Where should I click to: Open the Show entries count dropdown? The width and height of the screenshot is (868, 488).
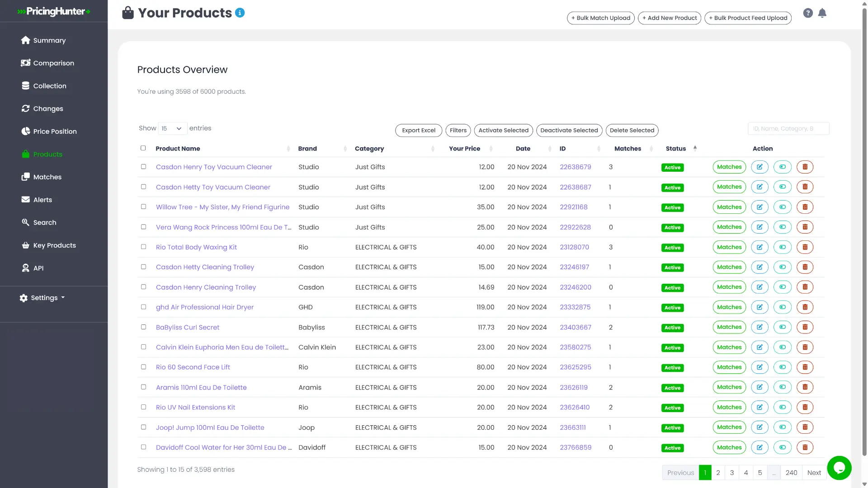click(x=172, y=129)
